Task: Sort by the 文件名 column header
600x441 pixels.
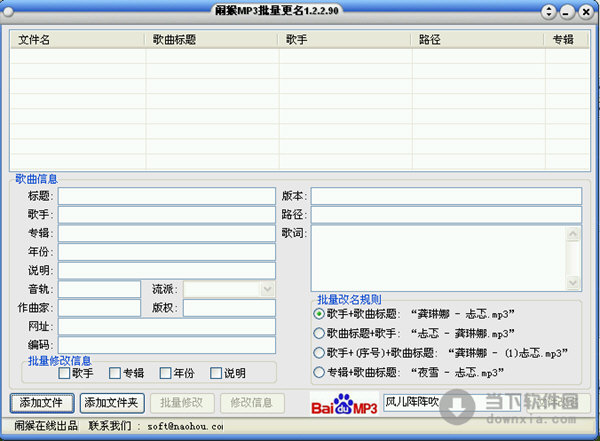Action: [77, 39]
